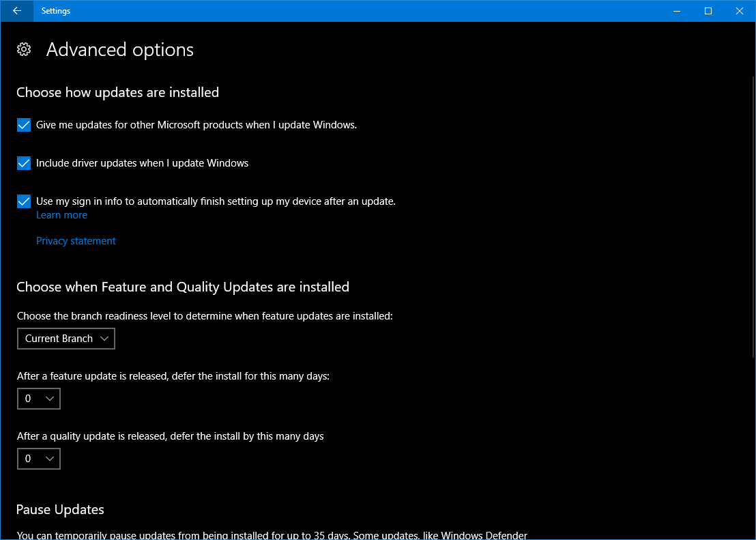Image resolution: width=756 pixels, height=540 pixels.
Task: Toggle Include driver updates checkbox
Action: pos(24,163)
